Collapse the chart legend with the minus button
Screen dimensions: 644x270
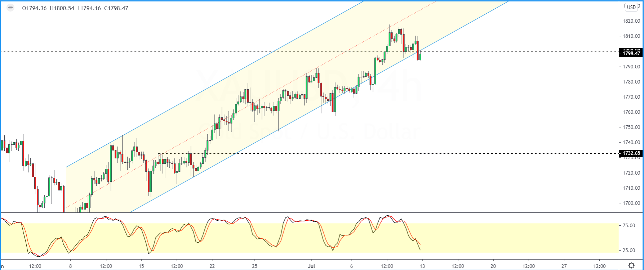pos(10,8)
